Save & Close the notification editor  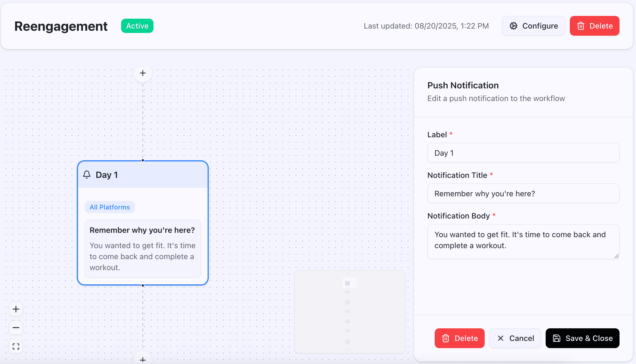pos(582,338)
